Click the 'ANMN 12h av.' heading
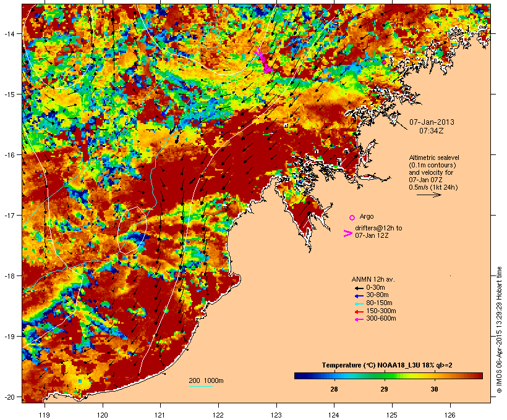Image resolution: width=507 pixels, height=420 pixels. pos(373,279)
